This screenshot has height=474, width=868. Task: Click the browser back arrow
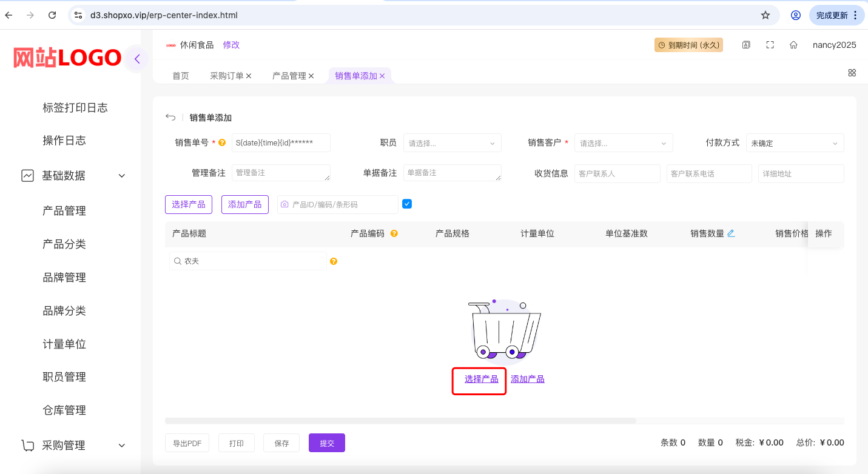[8, 15]
